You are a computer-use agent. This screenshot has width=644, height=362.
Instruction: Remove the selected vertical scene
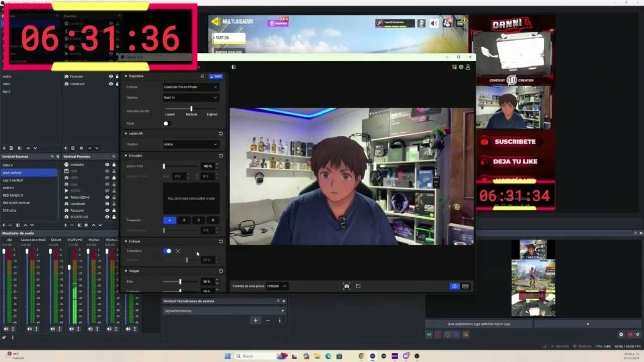(11, 225)
